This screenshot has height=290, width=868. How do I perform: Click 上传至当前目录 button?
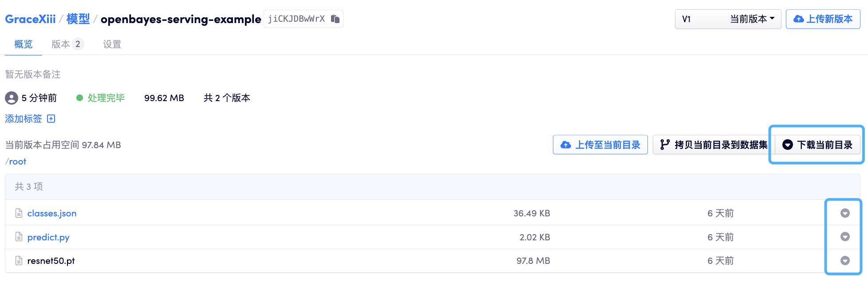(600, 145)
